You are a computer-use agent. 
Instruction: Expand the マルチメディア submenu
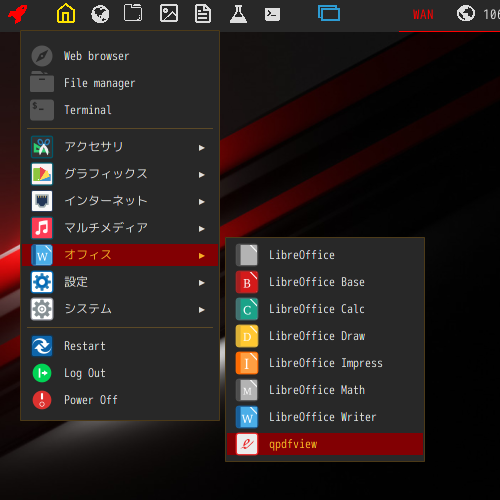point(120,228)
